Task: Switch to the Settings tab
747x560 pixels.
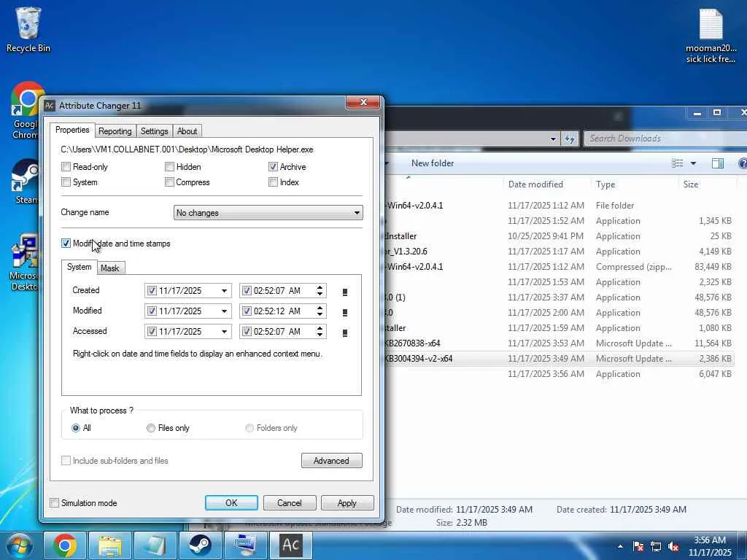Action: (155, 131)
